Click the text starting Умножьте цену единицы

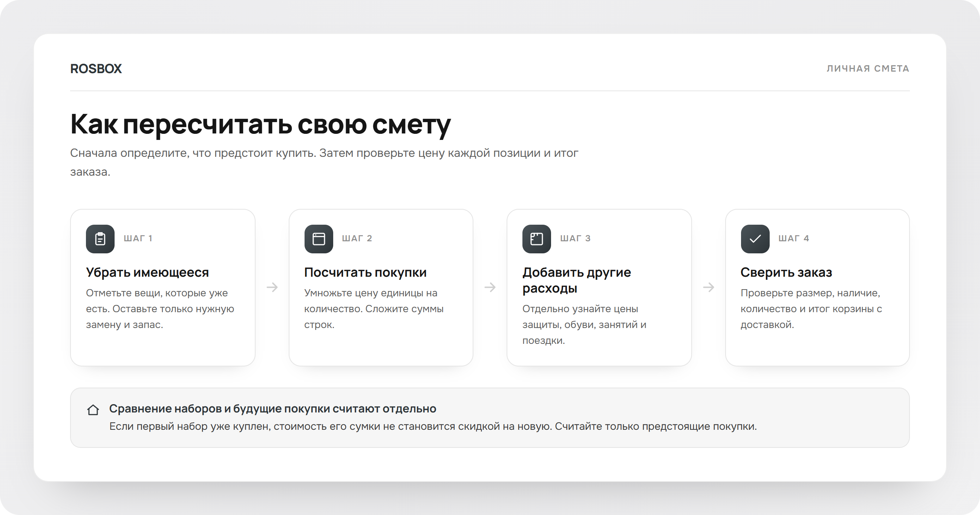coord(374,309)
